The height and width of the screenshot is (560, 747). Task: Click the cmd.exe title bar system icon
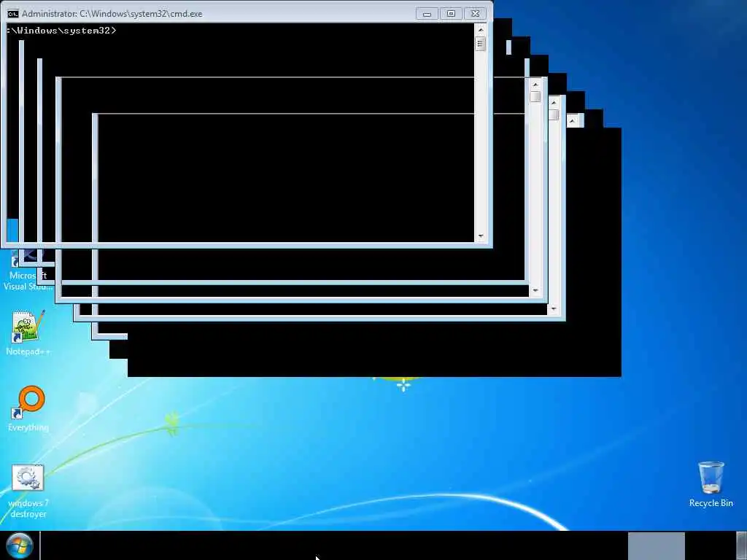click(13, 14)
